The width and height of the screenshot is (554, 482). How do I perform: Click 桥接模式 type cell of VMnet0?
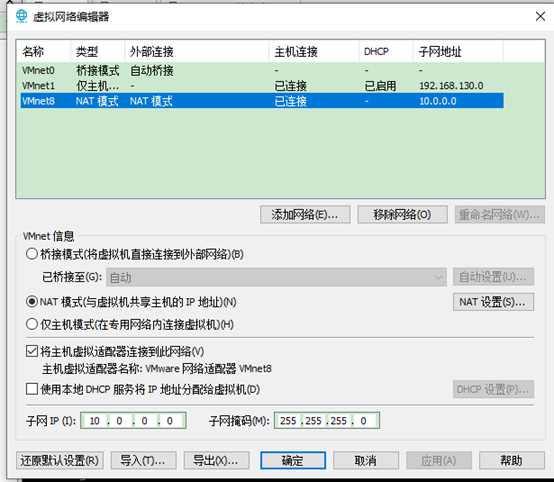coord(98,70)
